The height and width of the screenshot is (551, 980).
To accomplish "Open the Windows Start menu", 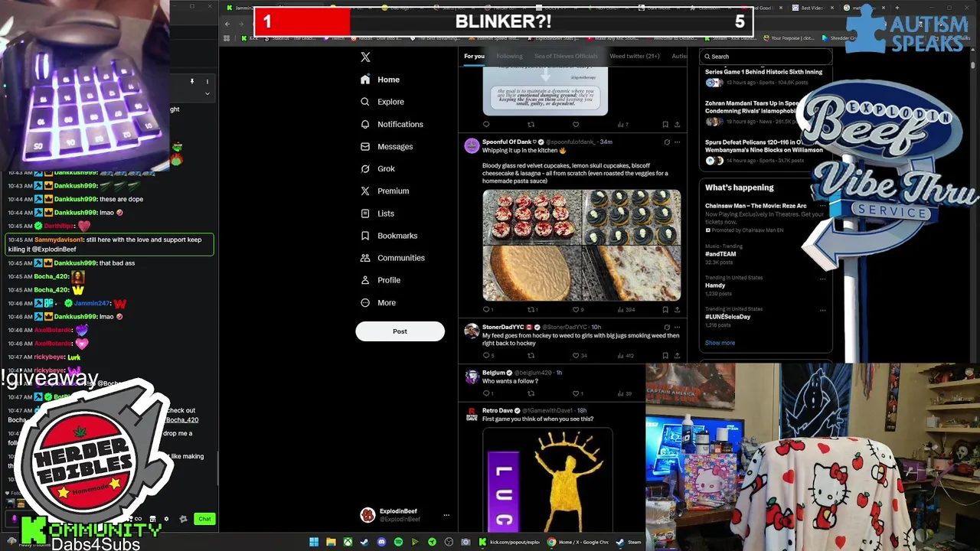I will 314,542.
